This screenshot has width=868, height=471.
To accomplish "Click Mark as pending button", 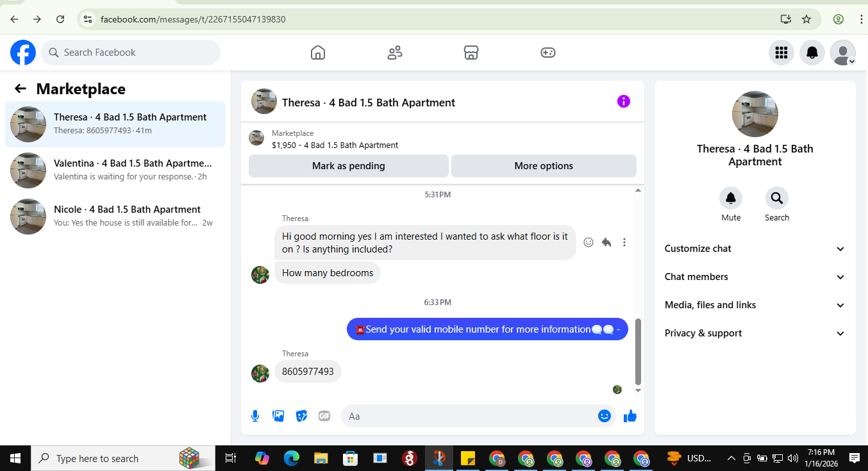I will tap(349, 166).
